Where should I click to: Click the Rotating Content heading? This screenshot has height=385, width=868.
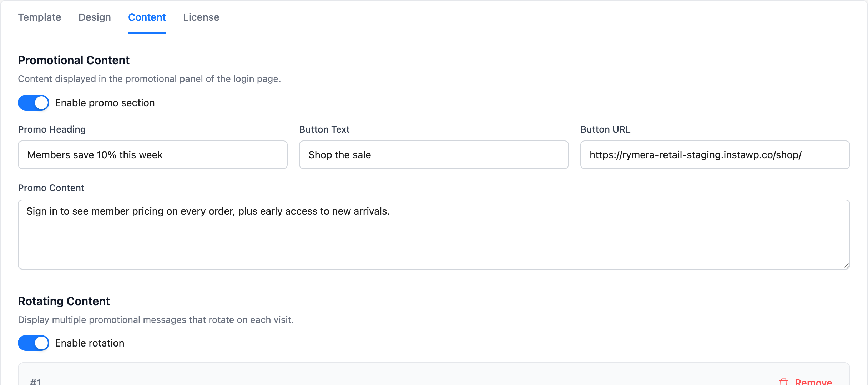pos(64,301)
